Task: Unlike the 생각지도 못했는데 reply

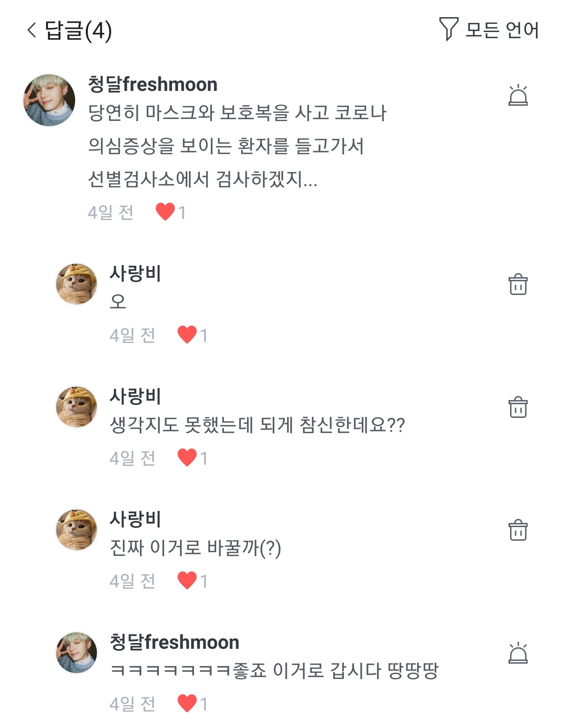Action: pyautogui.click(x=187, y=458)
